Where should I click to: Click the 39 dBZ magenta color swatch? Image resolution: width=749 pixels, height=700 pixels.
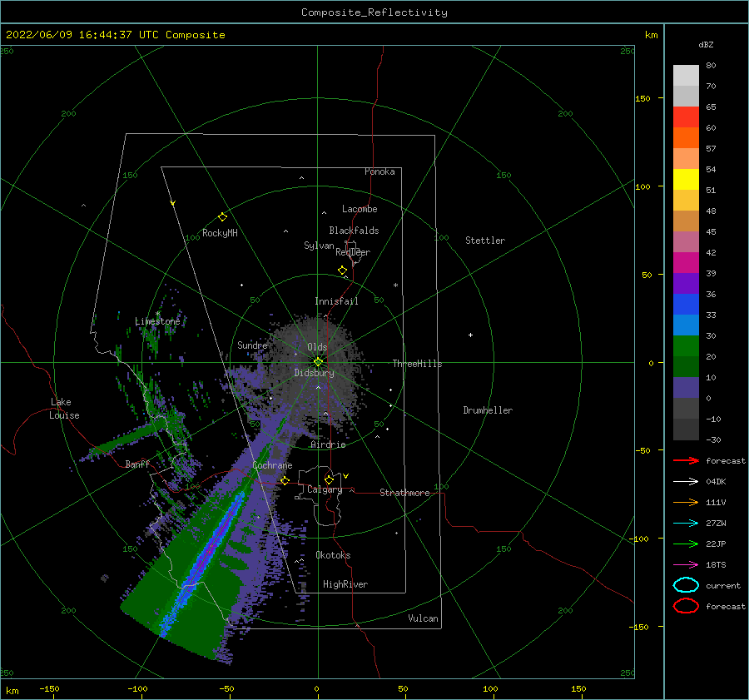pos(686,262)
